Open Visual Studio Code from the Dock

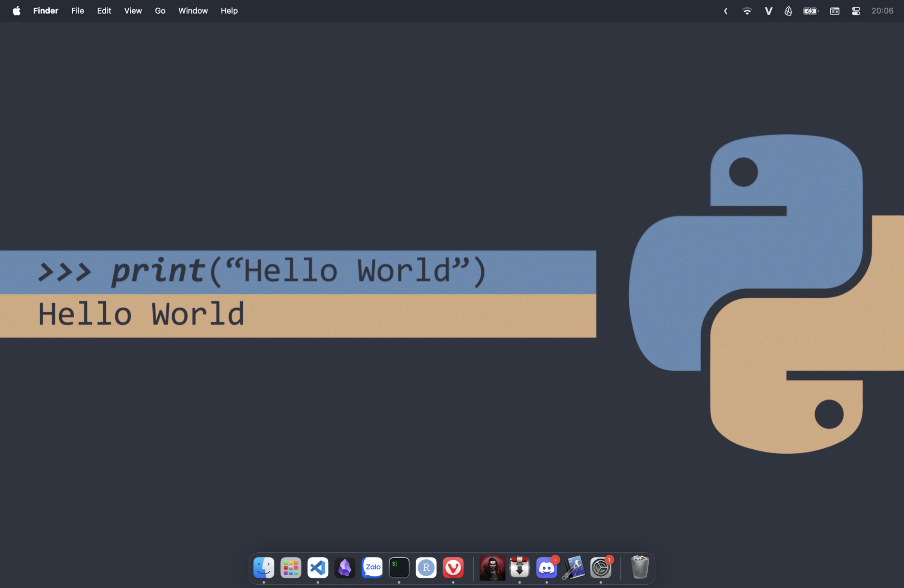(x=318, y=568)
